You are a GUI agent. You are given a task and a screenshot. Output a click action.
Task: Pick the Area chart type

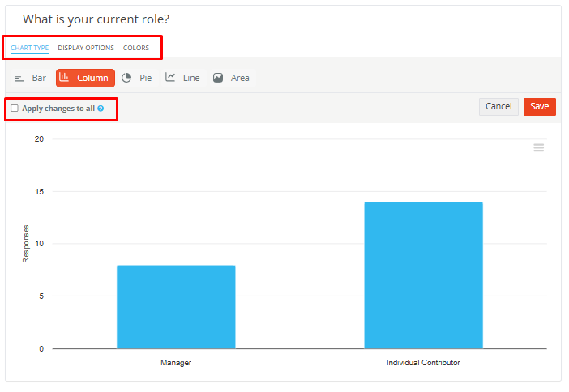232,78
